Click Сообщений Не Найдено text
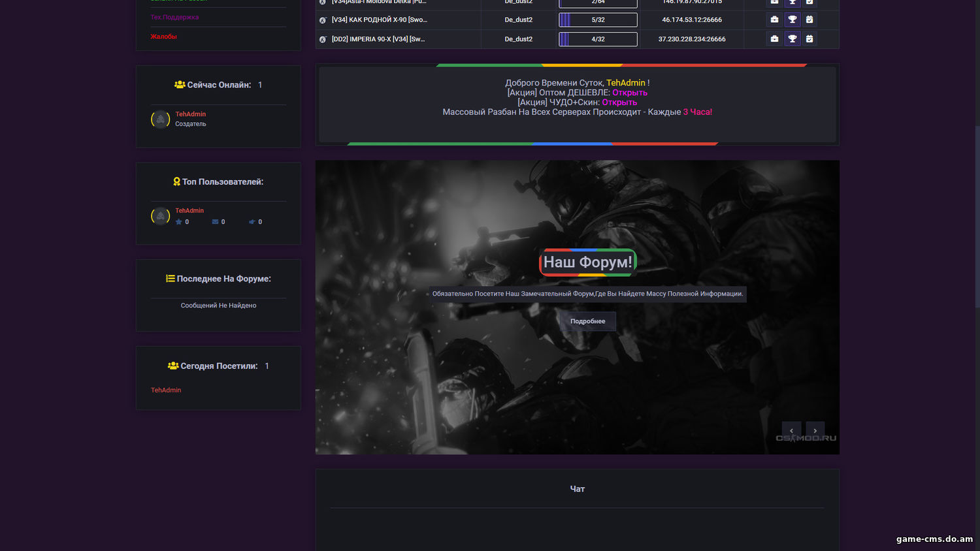This screenshot has width=980, height=551. point(218,306)
